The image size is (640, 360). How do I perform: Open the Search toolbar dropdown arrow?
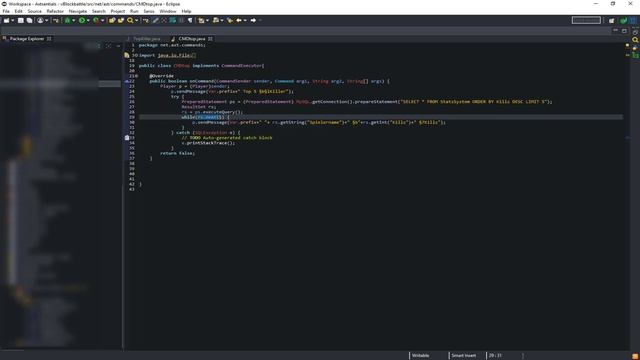pos(136,20)
